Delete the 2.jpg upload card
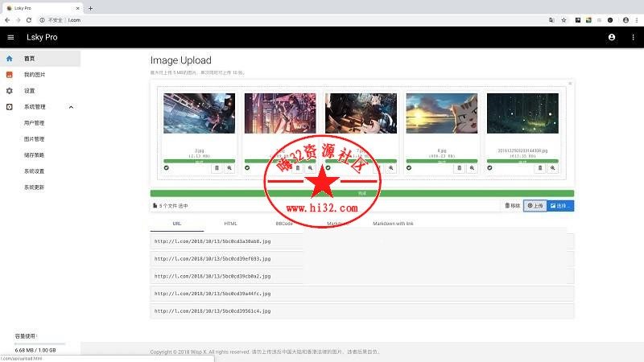Screen dimensions: 644x362 217,168
